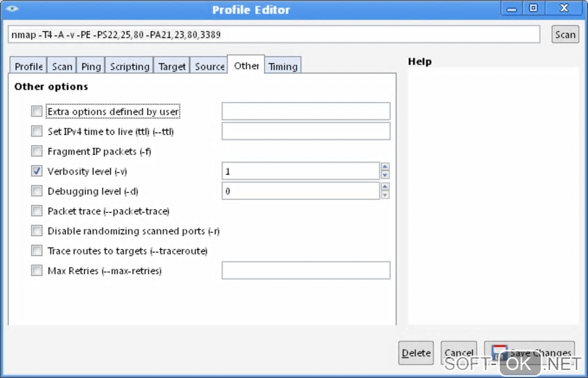Click the Delete button

(x=416, y=353)
